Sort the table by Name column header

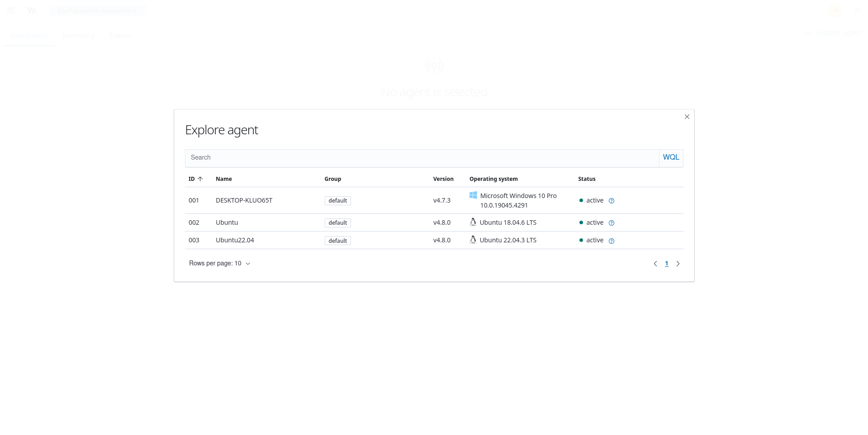(223, 179)
